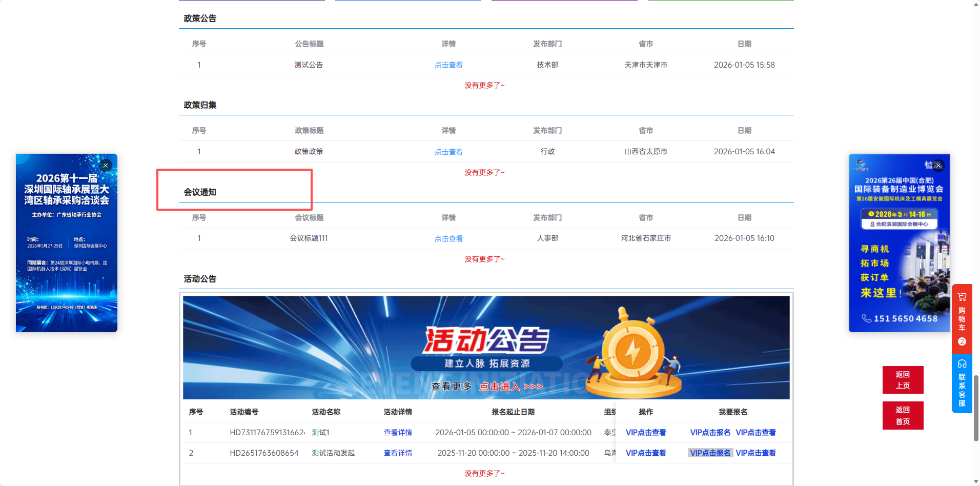Close the right Hefei expo ad
This screenshot has width=980, height=486.
click(938, 166)
